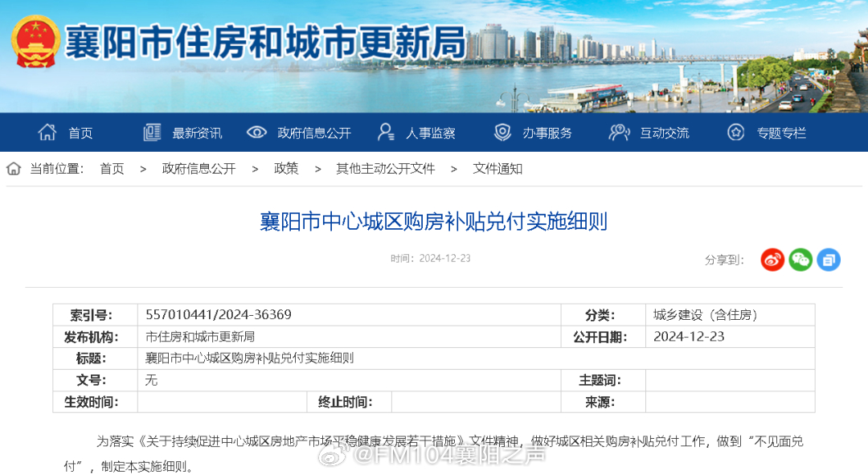Open the 最新资讯 menu item
The image size is (868, 475).
197,133
